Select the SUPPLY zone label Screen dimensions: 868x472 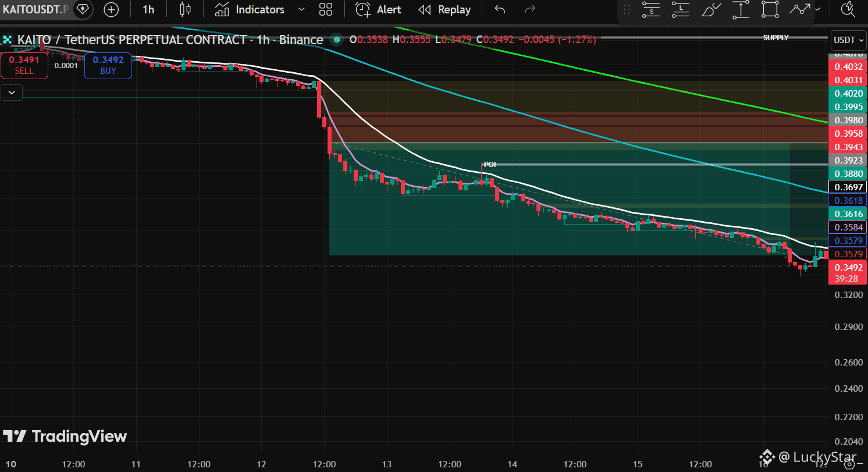(x=776, y=38)
